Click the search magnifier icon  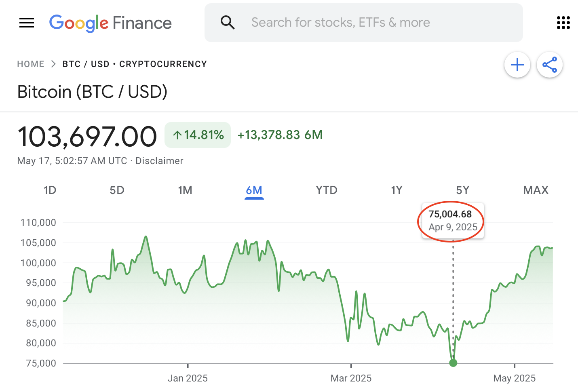(228, 23)
